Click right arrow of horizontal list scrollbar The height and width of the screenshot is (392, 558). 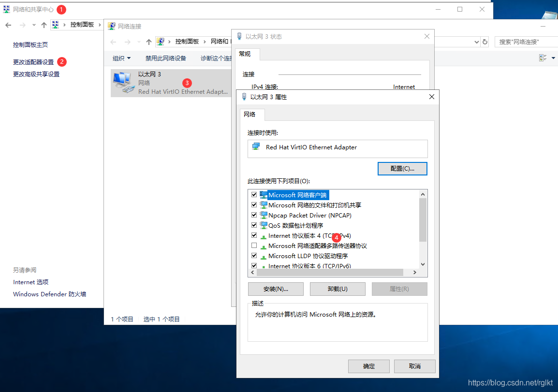pos(414,273)
